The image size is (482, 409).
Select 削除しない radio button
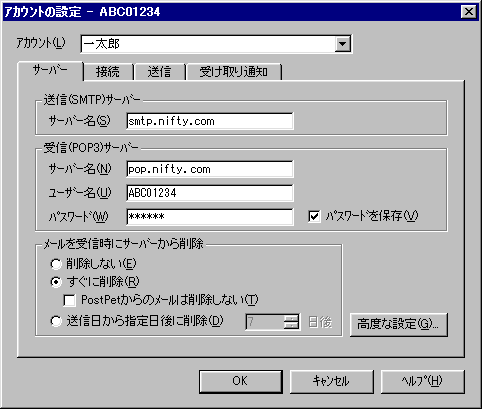coord(56,264)
